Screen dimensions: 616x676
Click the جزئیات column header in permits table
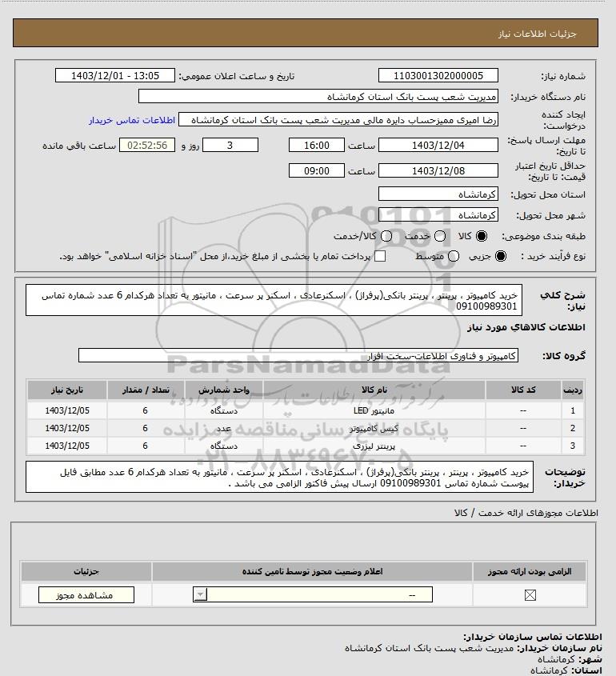coord(86,571)
